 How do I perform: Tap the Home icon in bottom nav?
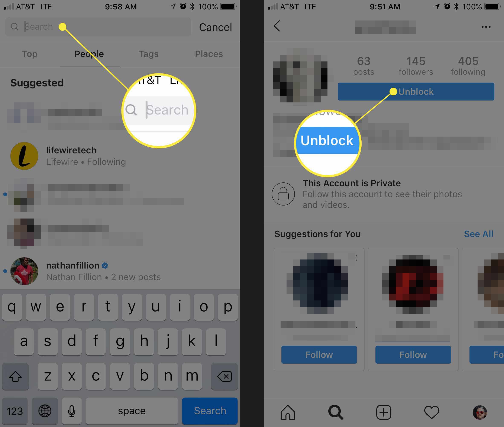pyautogui.click(x=286, y=411)
